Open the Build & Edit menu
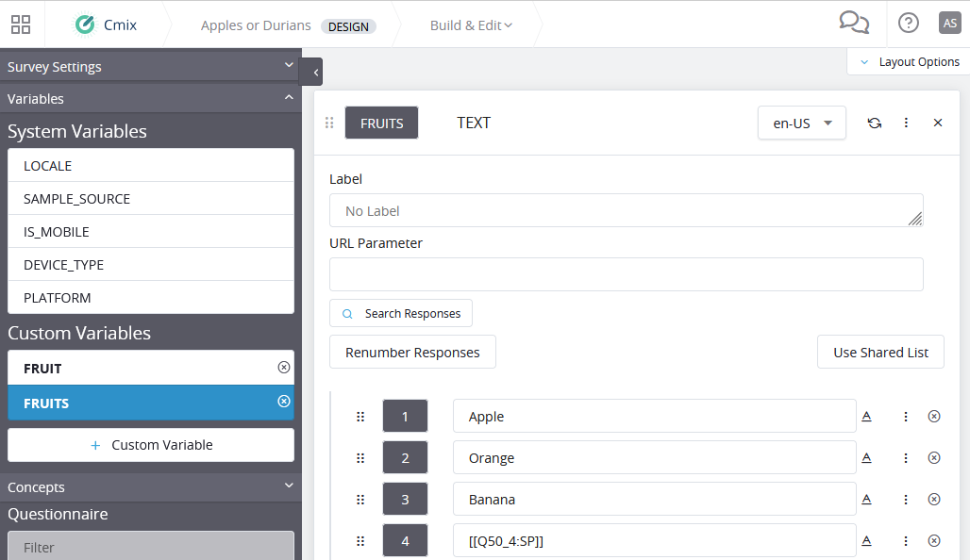Viewport: 970px width, 560px height. tap(471, 25)
